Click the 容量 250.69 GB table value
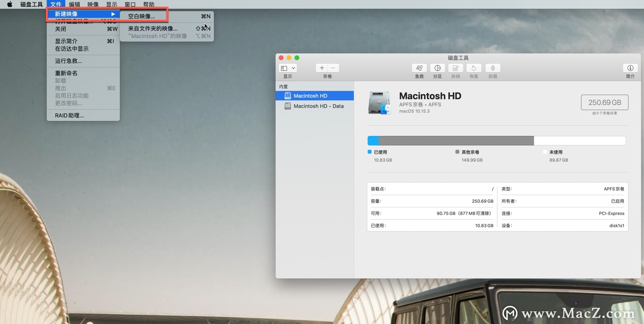644x324 pixels. coord(483,201)
